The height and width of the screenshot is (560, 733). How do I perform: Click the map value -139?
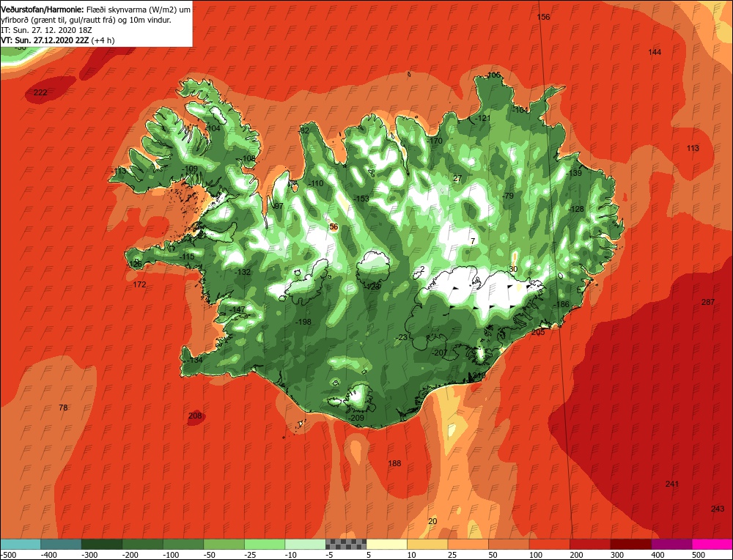(x=574, y=173)
